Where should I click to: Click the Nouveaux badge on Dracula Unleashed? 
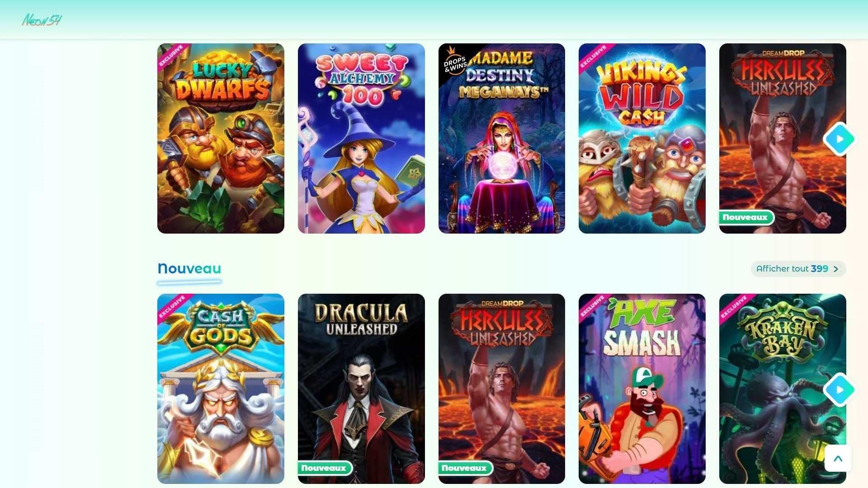tap(324, 468)
